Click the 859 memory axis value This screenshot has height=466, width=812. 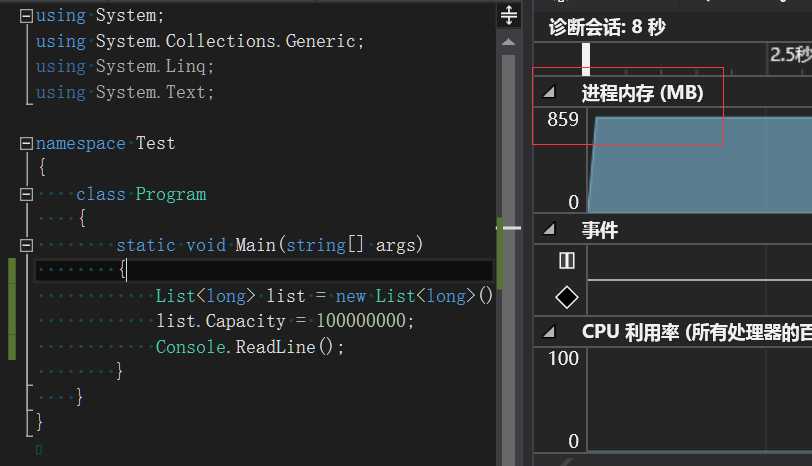point(563,120)
